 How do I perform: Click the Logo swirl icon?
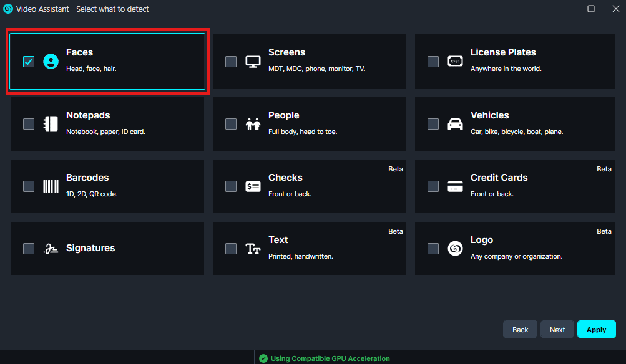(455, 248)
